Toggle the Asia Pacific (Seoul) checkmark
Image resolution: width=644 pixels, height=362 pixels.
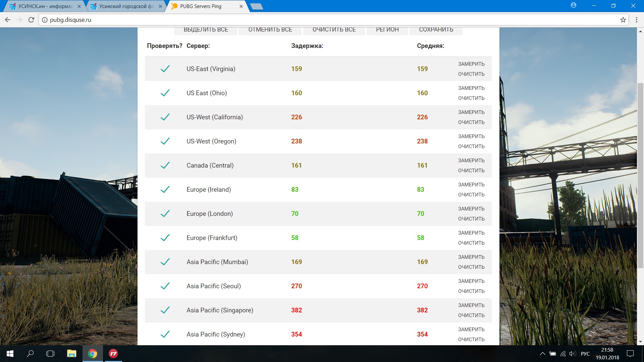coord(165,286)
